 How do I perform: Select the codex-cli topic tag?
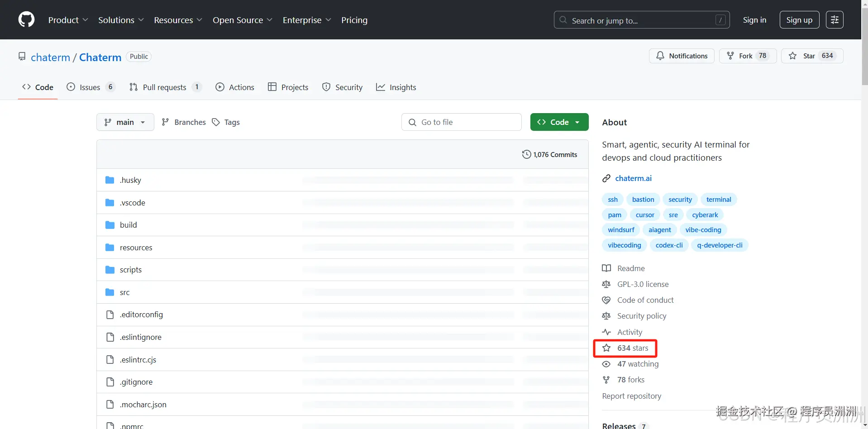(x=669, y=245)
